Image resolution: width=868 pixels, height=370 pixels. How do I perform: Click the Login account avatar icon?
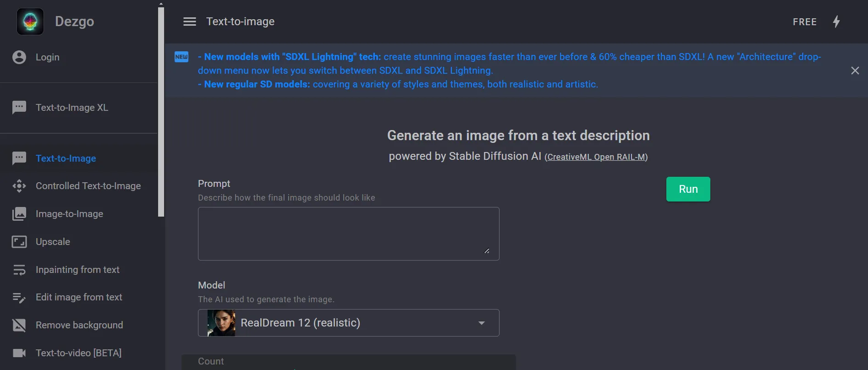pyautogui.click(x=19, y=57)
